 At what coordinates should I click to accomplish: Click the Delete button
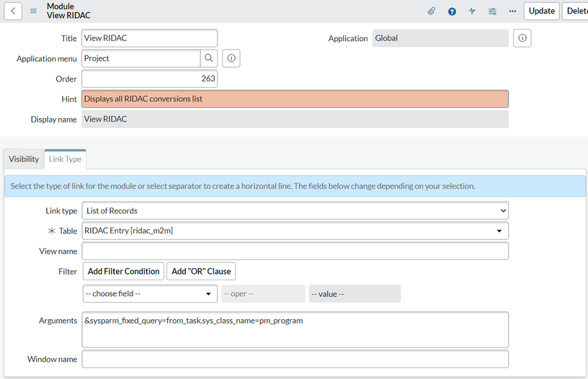[x=575, y=11]
